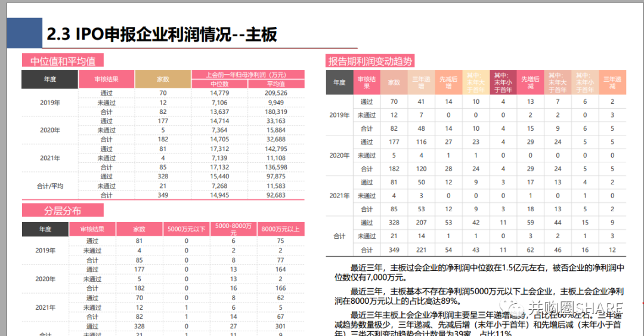Click the cell '221' in trend table
Image resolution: width=644 pixels, height=336 pixels.
point(422,249)
